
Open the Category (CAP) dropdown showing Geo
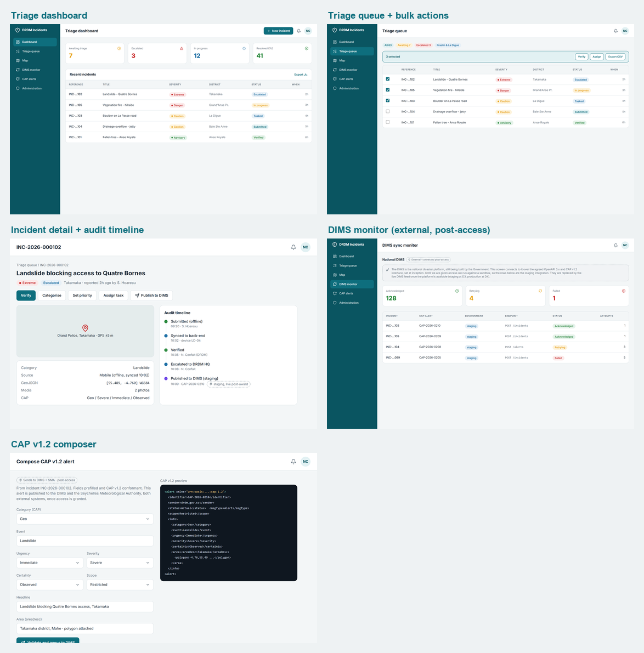pos(85,519)
